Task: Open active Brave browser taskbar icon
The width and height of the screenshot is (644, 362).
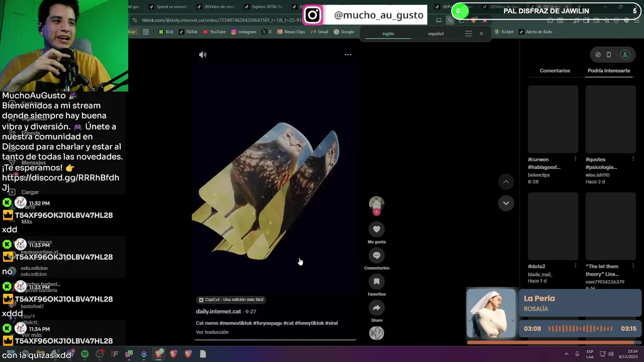Action: tap(159, 354)
